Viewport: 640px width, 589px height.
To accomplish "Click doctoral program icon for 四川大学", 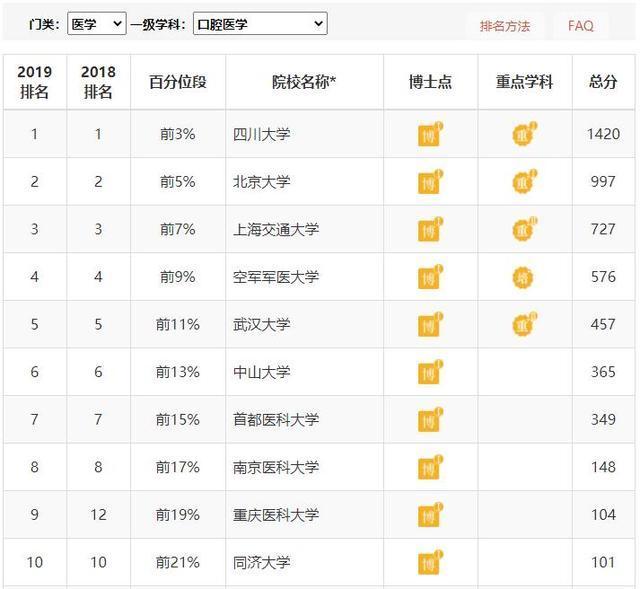I will point(429,135).
